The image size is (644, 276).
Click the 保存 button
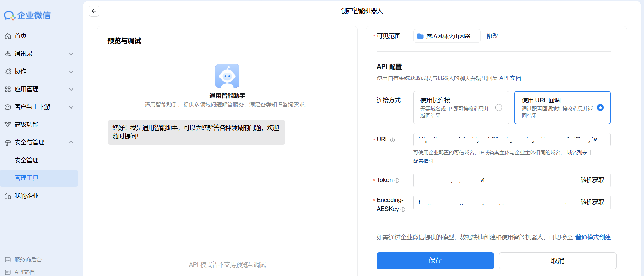(x=435, y=260)
